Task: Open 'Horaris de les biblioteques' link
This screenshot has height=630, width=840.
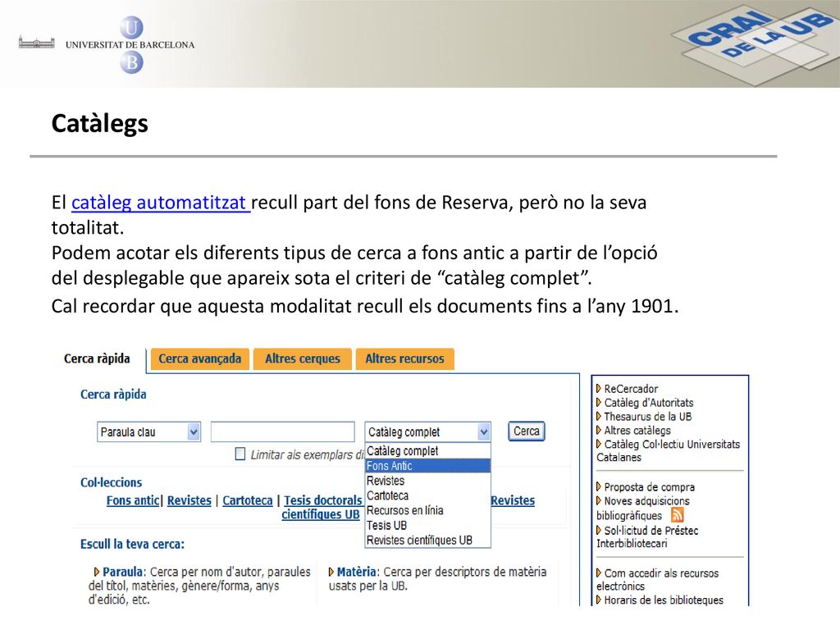Action: 664,600
